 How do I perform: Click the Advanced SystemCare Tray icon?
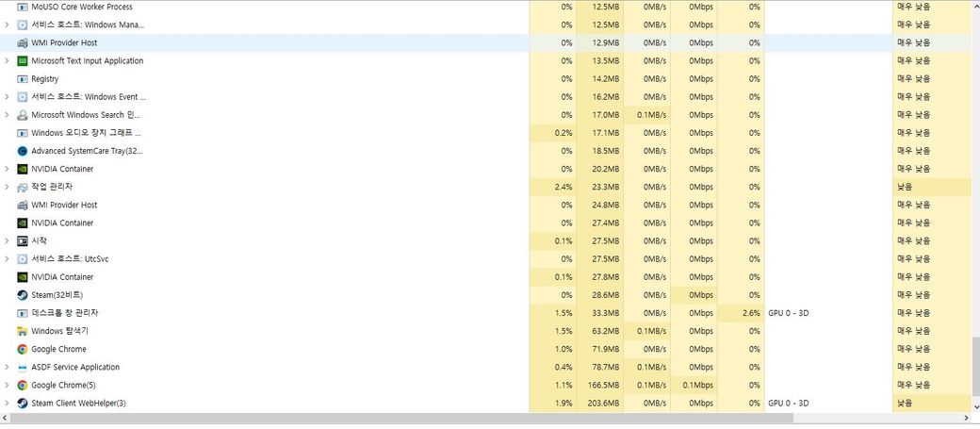(23, 151)
